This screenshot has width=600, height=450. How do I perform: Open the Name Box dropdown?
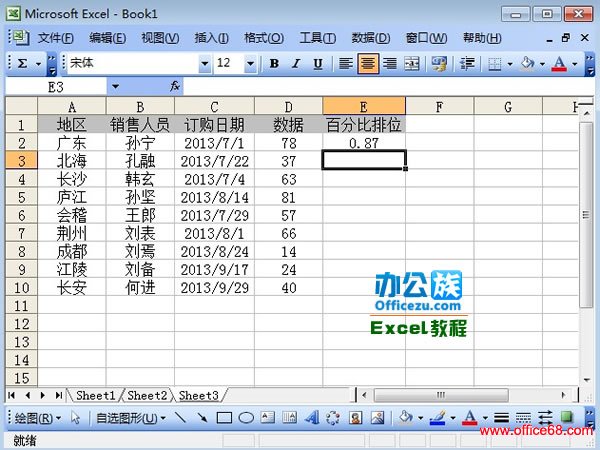click(115, 87)
